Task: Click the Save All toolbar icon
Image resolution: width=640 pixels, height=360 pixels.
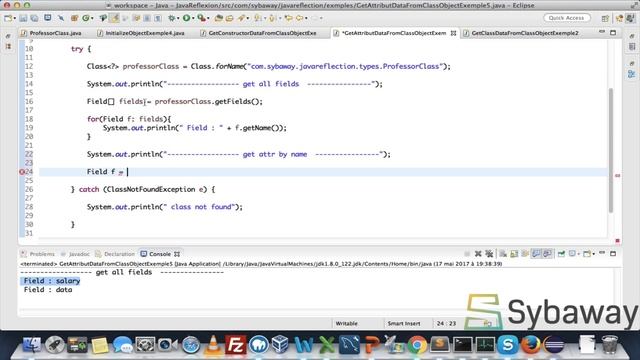Action: click(x=34, y=18)
